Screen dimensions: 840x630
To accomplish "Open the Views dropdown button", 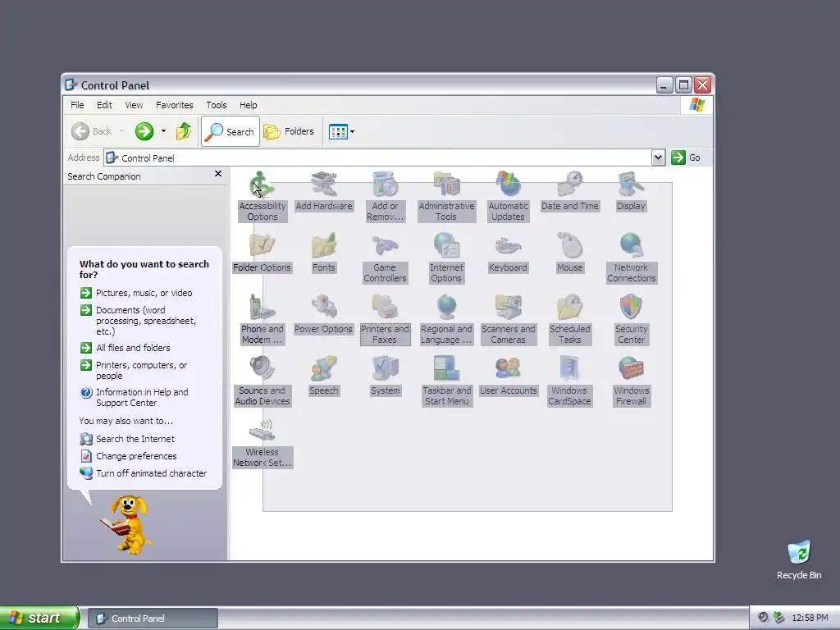I will click(341, 131).
